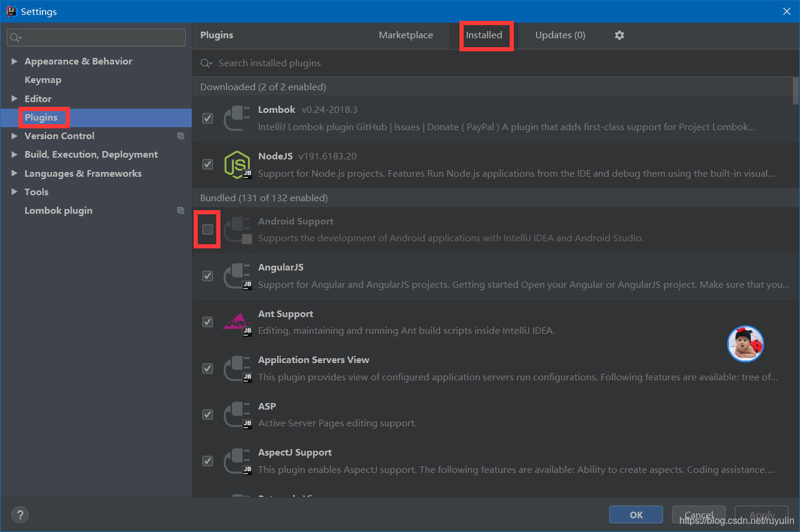Click the Downloaded (2 of 2 enabled) header
800x532 pixels.
point(263,87)
